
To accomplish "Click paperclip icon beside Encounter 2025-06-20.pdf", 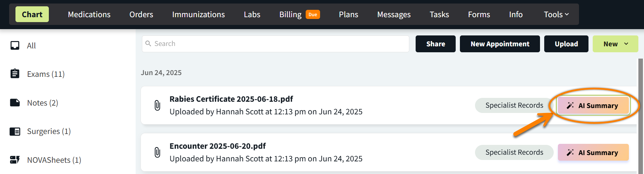I will (x=157, y=152).
